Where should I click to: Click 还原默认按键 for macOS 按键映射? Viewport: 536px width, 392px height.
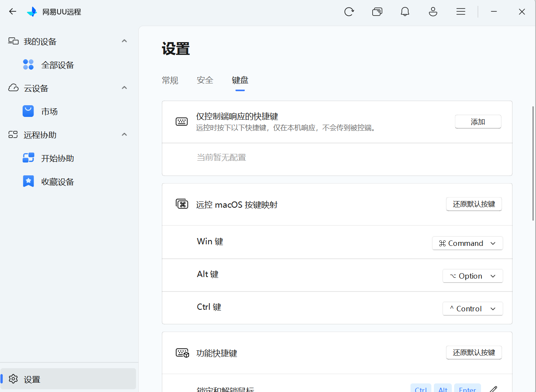(x=474, y=204)
